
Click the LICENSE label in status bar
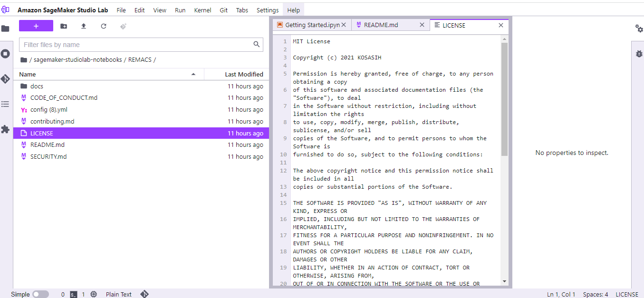[627, 294]
